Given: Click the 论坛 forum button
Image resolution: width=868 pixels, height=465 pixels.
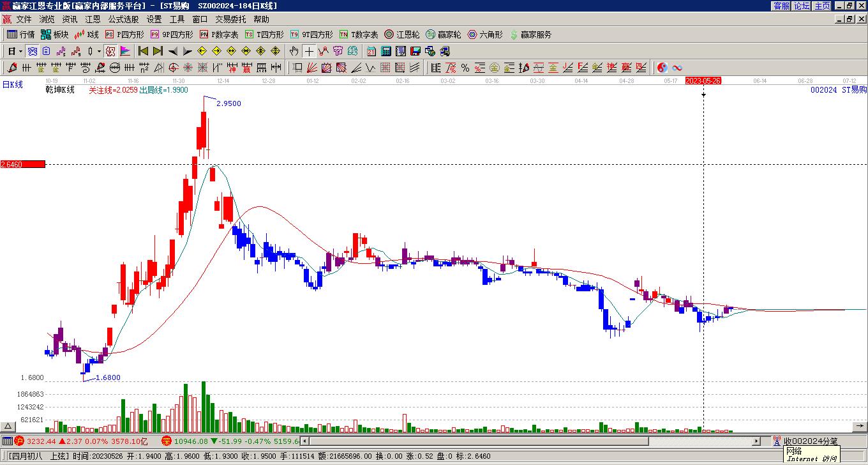Looking at the screenshot, I should pyautogui.click(x=802, y=6).
